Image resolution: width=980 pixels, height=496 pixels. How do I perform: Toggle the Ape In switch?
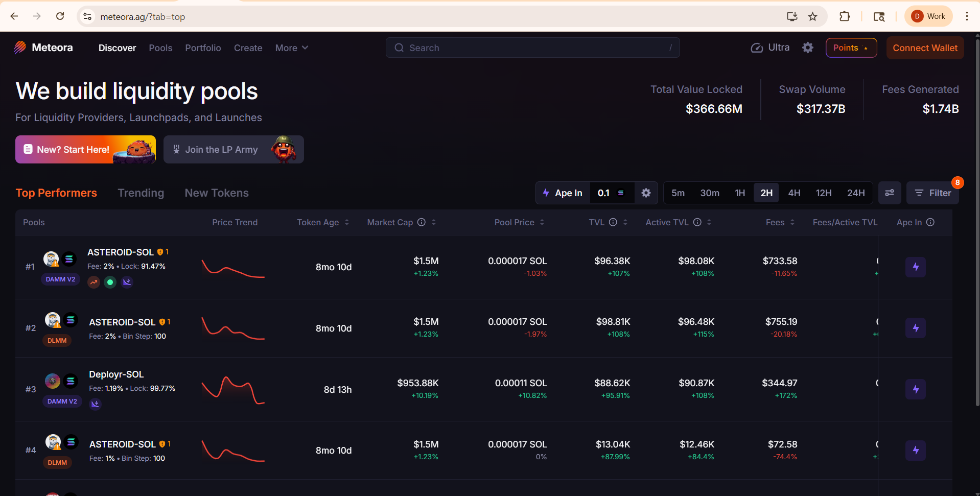pyautogui.click(x=562, y=193)
